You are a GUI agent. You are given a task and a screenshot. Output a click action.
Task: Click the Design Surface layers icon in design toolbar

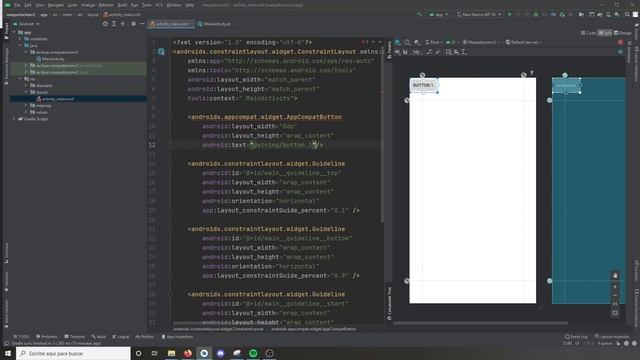[x=398, y=42]
